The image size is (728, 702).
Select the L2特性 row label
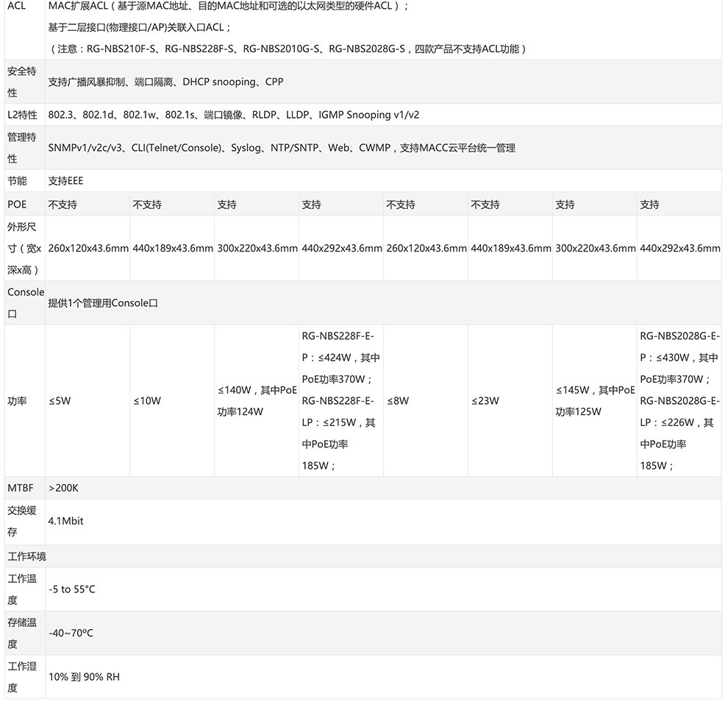[22, 115]
